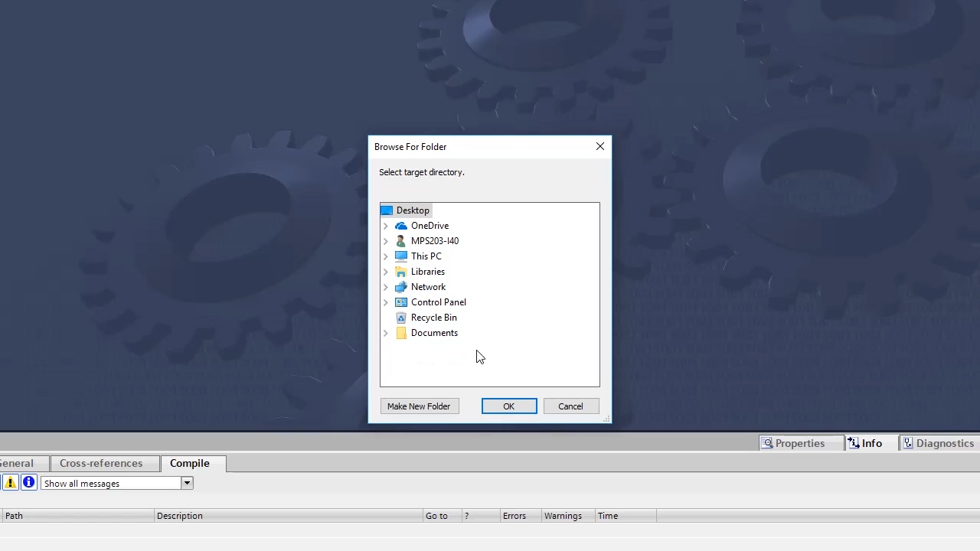The height and width of the screenshot is (551, 980).
Task: Click the Control Panel icon
Action: click(401, 302)
